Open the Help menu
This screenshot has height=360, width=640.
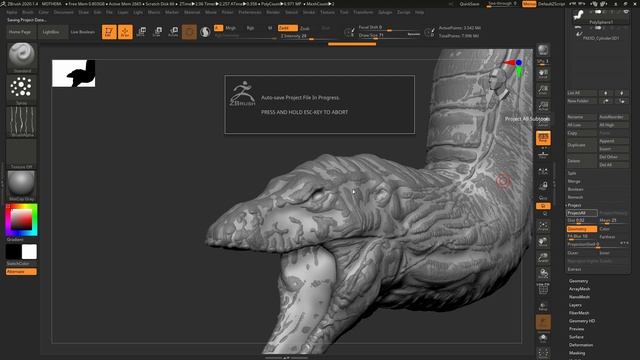(419, 12)
